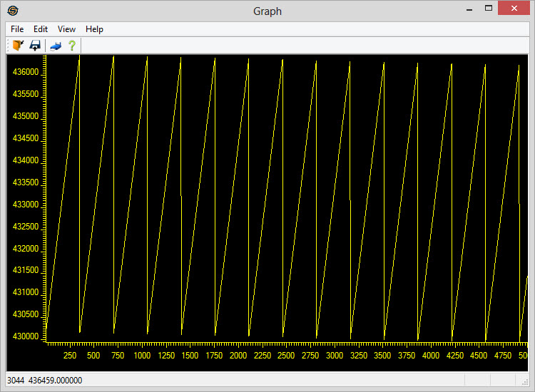
Task: Click the Graph window title text
Action: pos(267,11)
